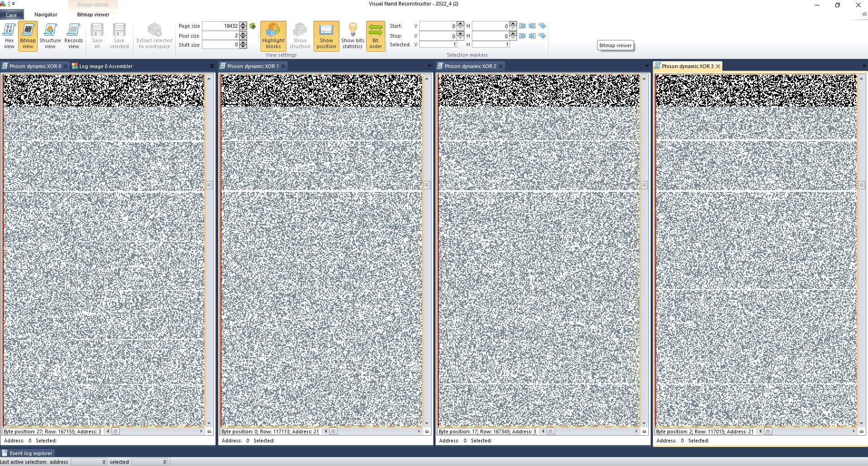This screenshot has width=868, height=466.
Task: Close Phison dynamic XOR 0 tab
Action: (x=65, y=66)
